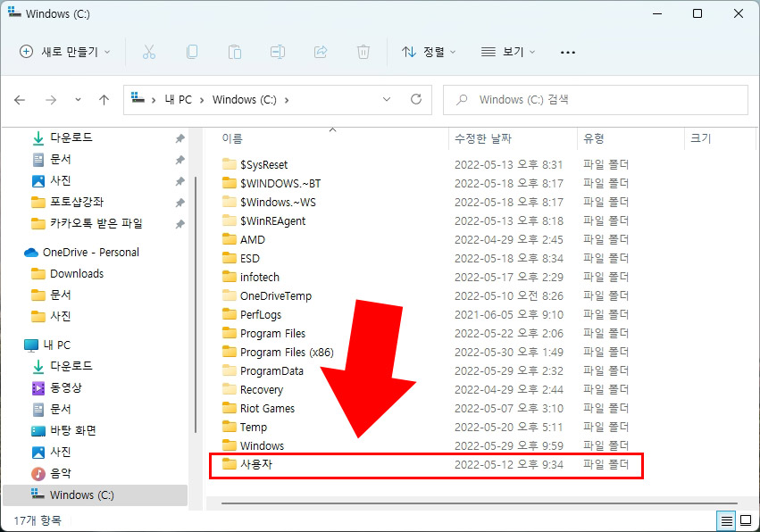Click the back navigation arrow

20,100
